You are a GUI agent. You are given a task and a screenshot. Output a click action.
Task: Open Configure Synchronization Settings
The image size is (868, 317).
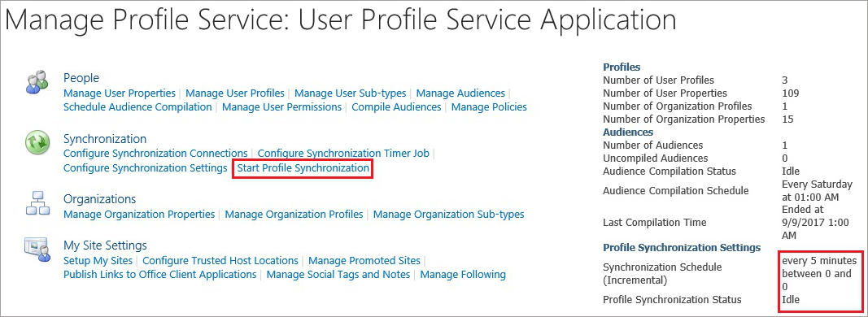(146, 167)
